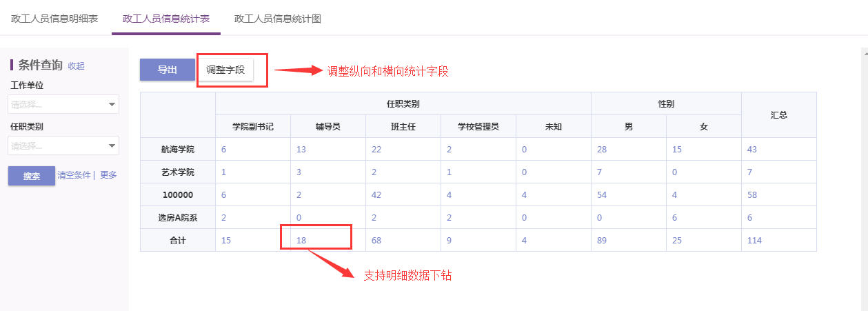Click 艺术学院 学院副书记 value 1
Image resolution: width=868 pixels, height=311 pixels.
coord(223,172)
